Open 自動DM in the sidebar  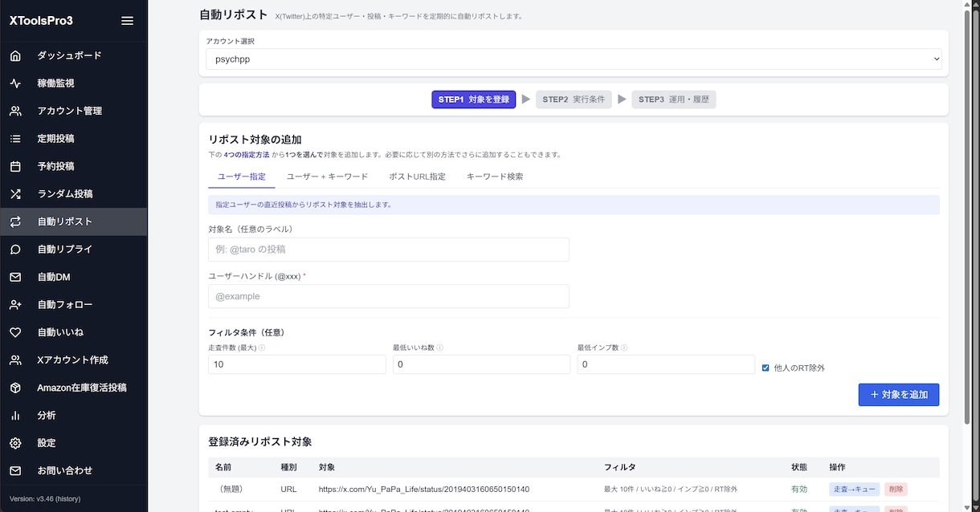pyautogui.click(x=73, y=277)
